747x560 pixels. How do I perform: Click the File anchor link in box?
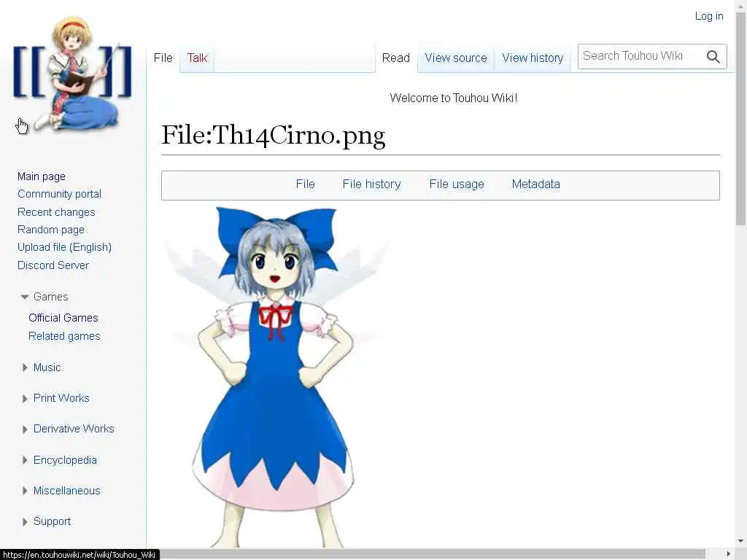[306, 184]
